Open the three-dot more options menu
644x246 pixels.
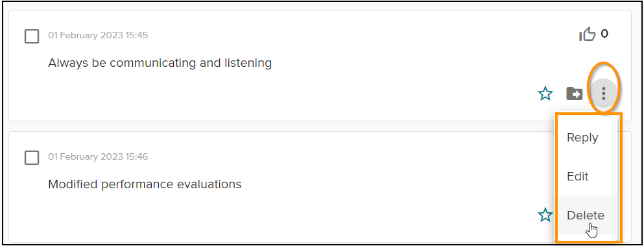tap(603, 93)
